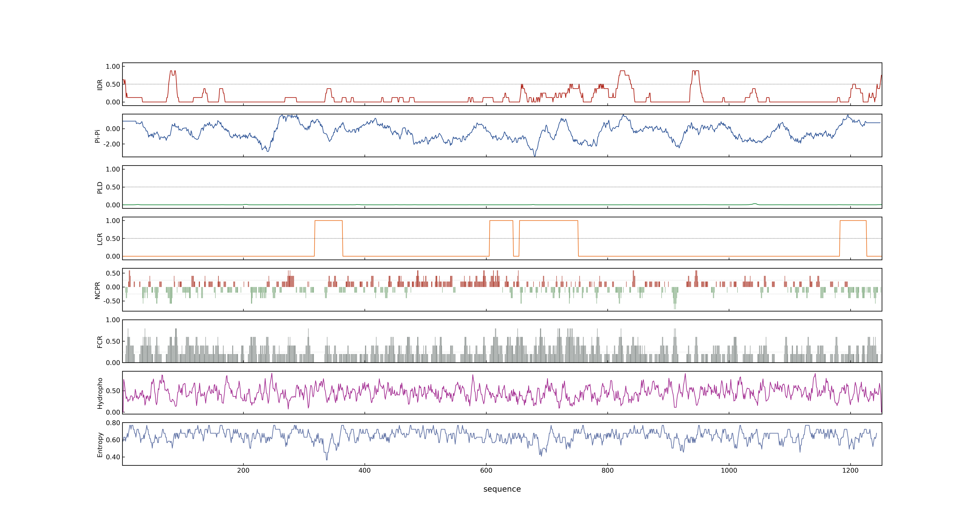Viewport: 980px width, 523px height.
Task: Select the LCR y-axis label
Action: pyautogui.click(x=100, y=239)
